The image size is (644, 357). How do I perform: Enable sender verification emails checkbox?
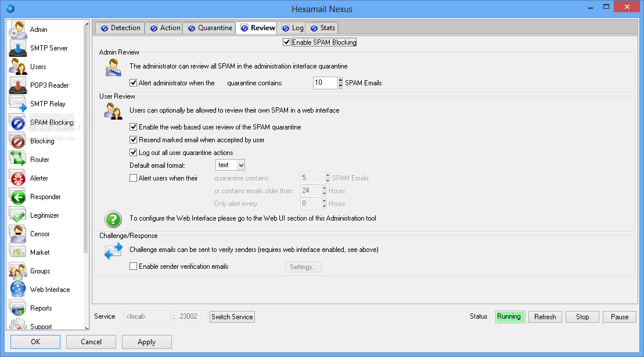(x=133, y=266)
